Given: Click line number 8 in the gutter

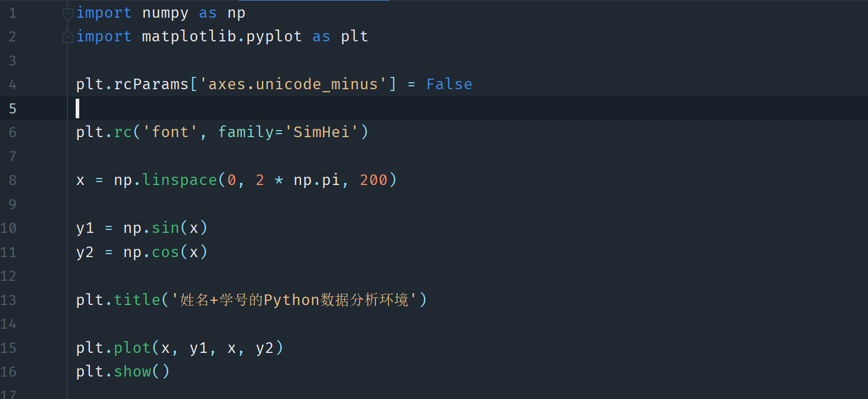Looking at the screenshot, I should [12, 180].
